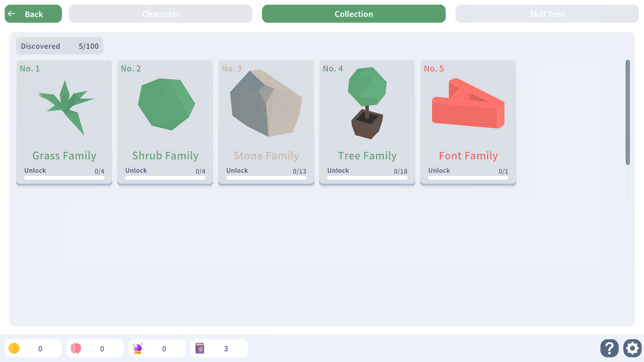The image size is (644, 362).
Task: Click the Grass Family unlock progress bar
Action: coord(64,178)
